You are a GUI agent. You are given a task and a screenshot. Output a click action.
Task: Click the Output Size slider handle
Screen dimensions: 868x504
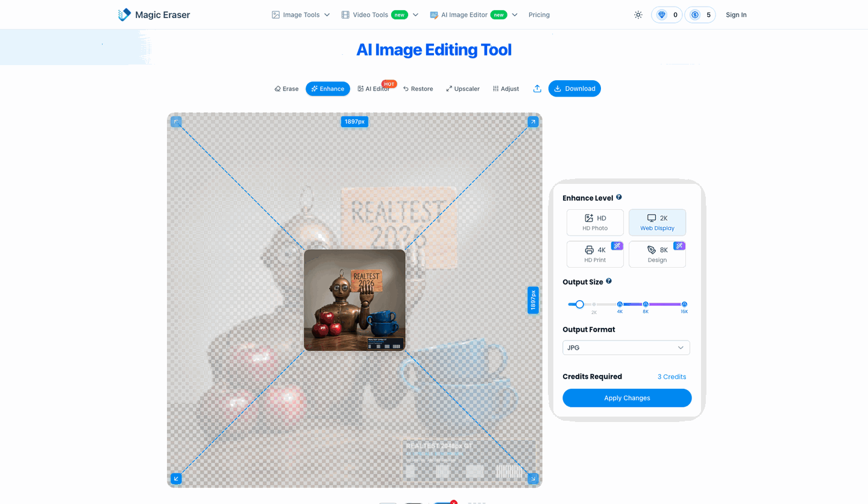point(579,304)
